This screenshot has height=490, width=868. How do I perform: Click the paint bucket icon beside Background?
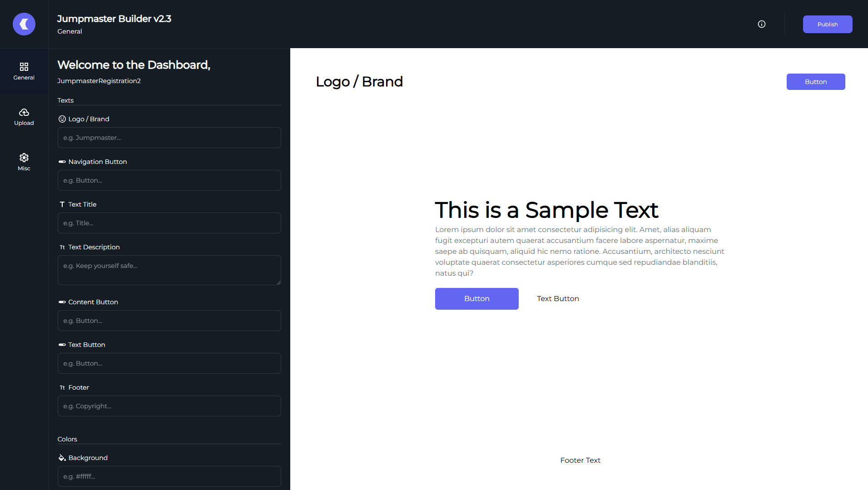click(62, 458)
